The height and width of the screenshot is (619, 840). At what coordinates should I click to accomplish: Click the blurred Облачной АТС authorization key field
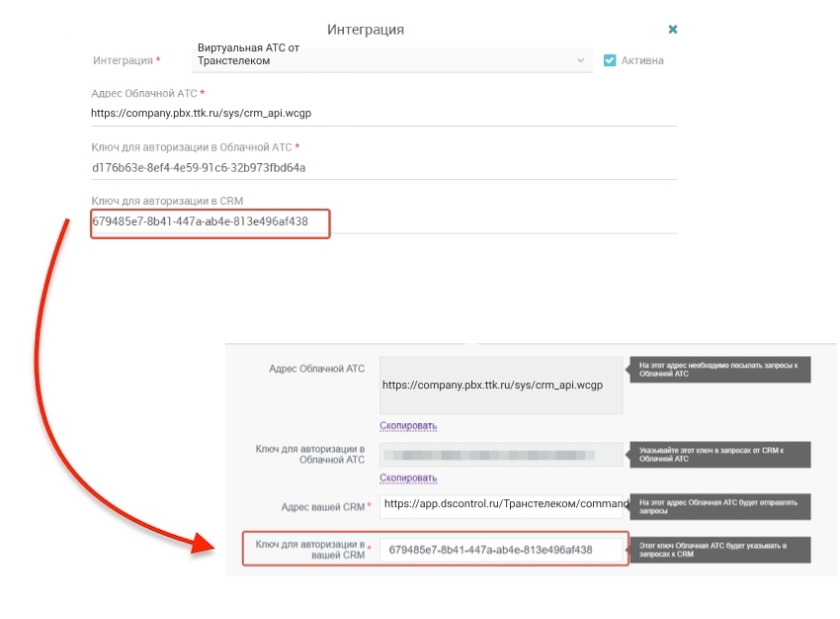tap(500, 455)
